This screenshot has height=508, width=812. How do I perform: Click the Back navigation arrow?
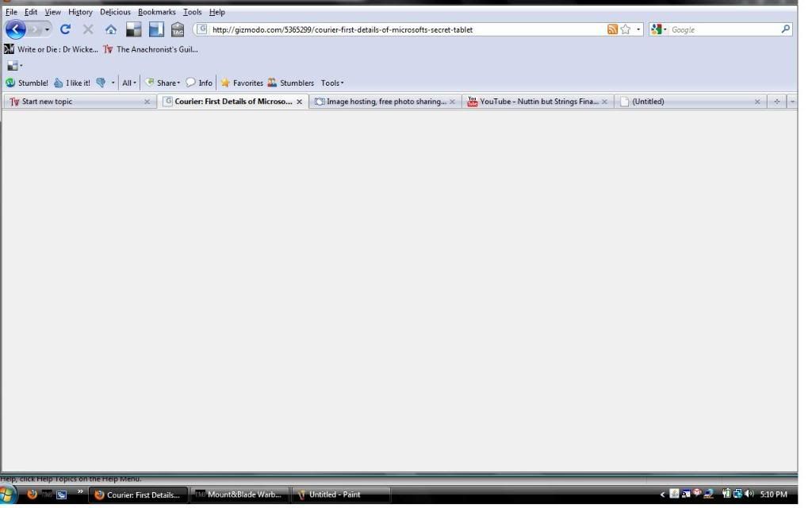tap(16, 29)
